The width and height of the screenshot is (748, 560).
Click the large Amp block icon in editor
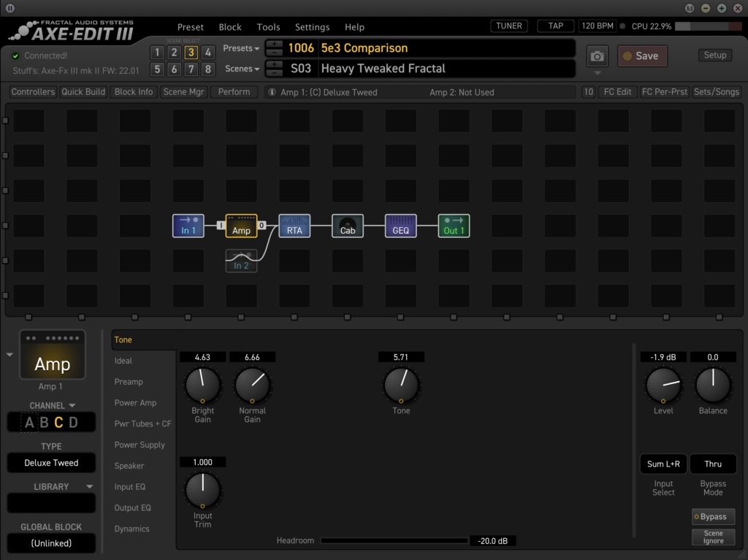(53, 355)
